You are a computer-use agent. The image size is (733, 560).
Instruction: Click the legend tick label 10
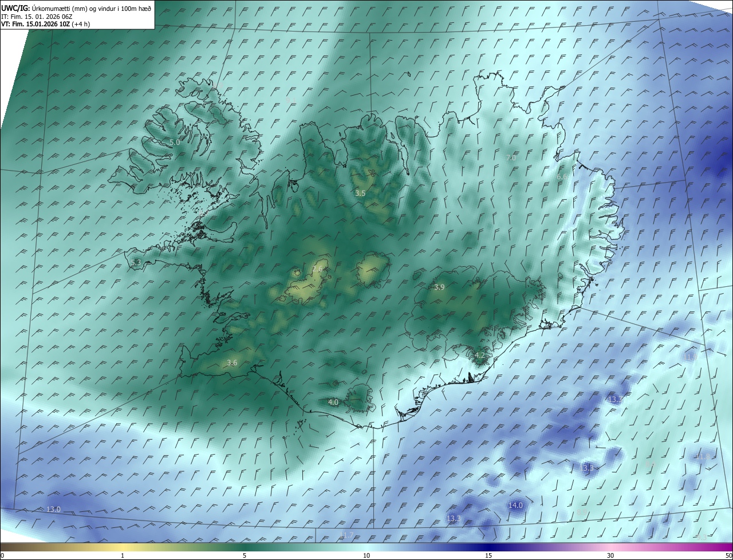[x=366, y=555]
